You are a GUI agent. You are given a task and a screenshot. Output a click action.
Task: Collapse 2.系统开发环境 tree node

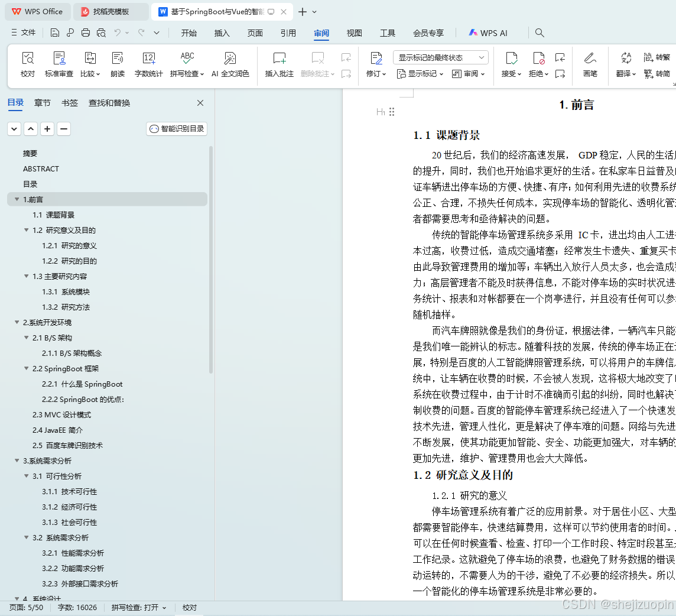click(x=17, y=322)
